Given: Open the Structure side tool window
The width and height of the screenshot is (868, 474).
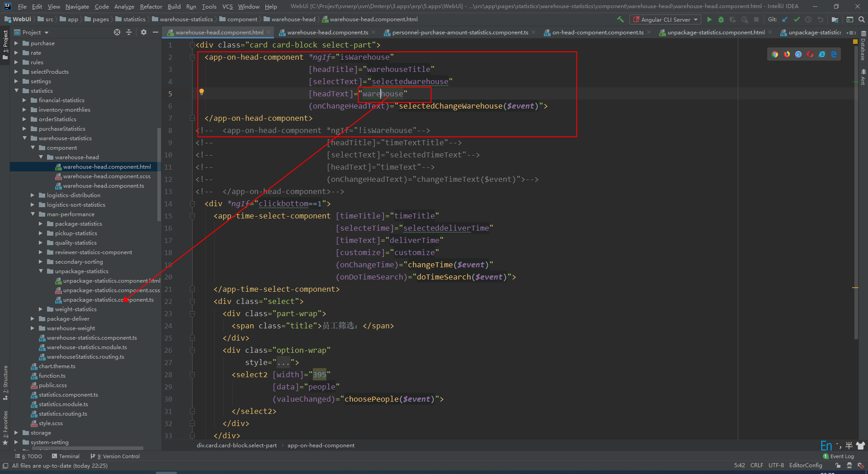Looking at the screenshot, I should [5, 383].
